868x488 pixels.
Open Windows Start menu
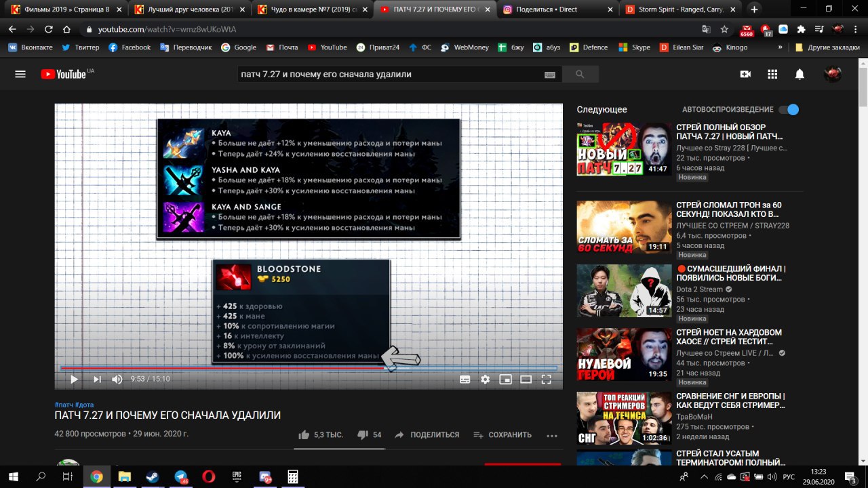[13, 476]
